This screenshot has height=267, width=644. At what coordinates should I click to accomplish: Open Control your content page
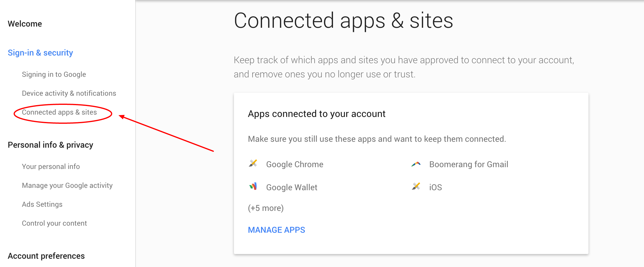tap(54, 223)
